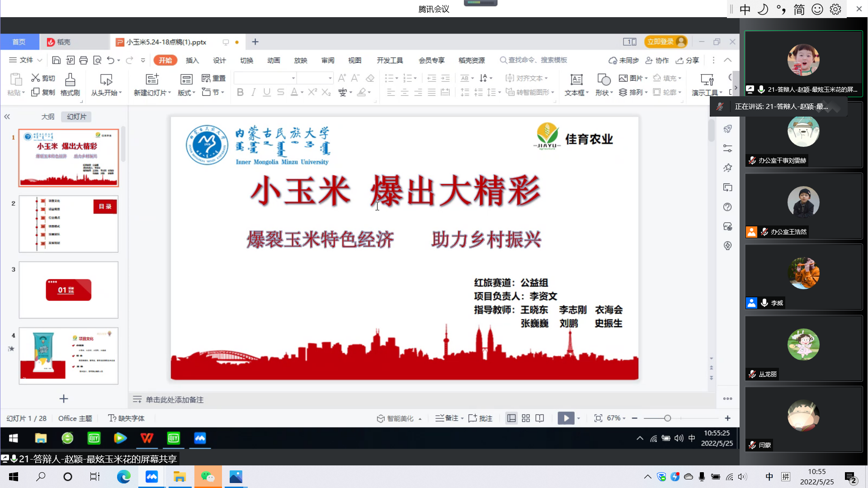Select the Format Painter (格式刷) tool

[x=70, y=84]
